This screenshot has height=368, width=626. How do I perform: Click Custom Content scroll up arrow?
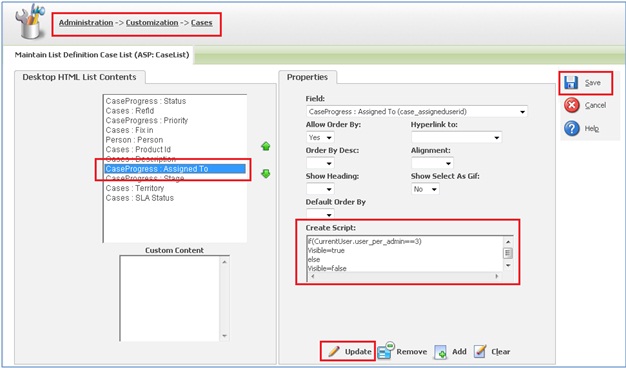coord(224,262)
